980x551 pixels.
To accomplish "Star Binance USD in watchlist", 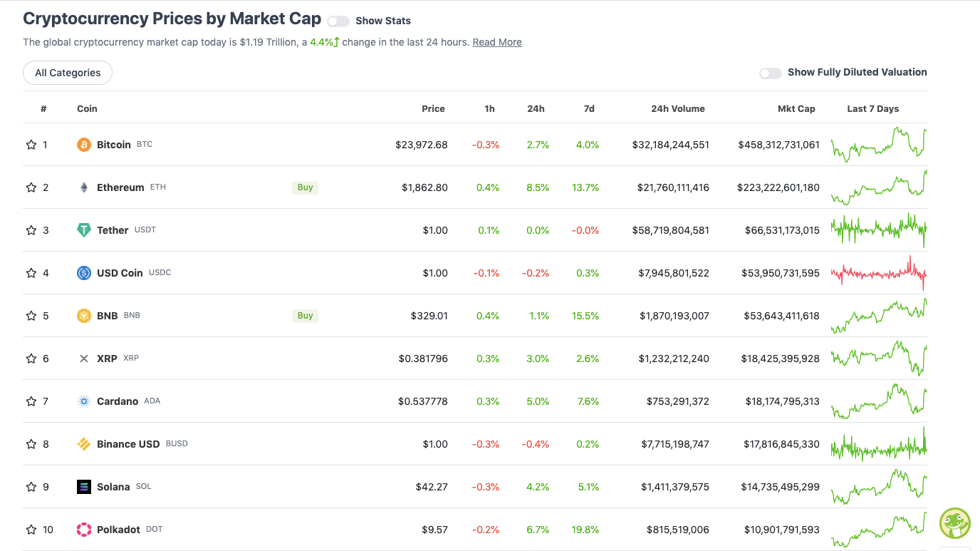I will pyautogui.click(x=31, y=444).
